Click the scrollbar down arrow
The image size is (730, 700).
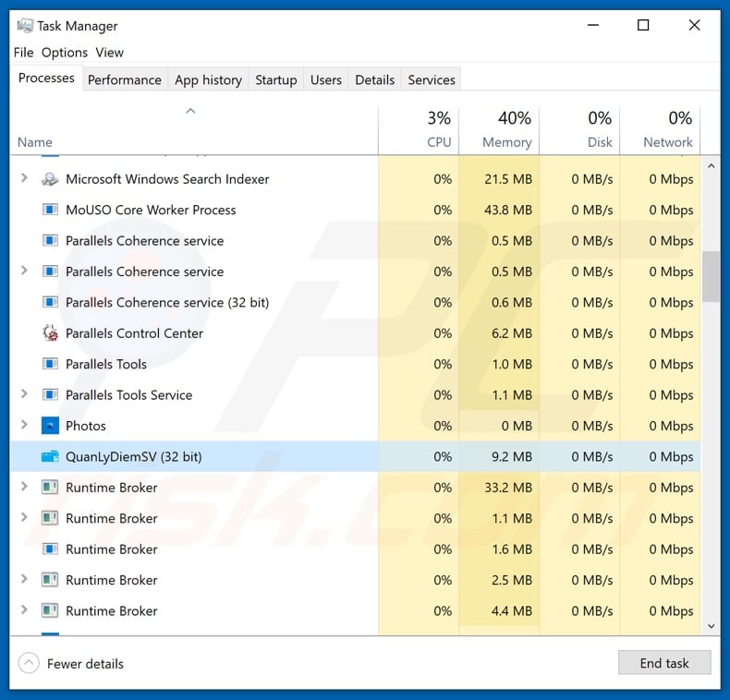(711, 626)
